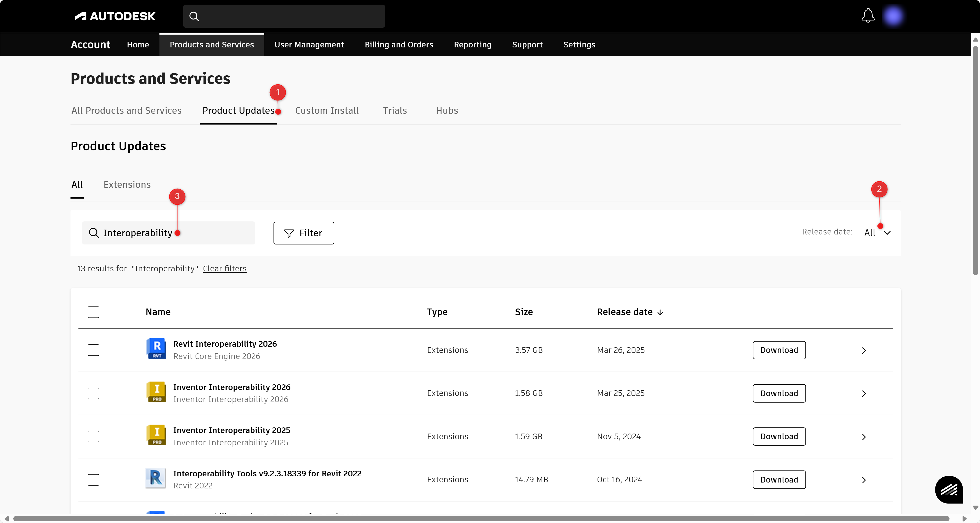The image size is (980, 523).
Task: Check the Interoperability Tools for Revit 2022 checkbox
Action: click(x=93, y=480)
